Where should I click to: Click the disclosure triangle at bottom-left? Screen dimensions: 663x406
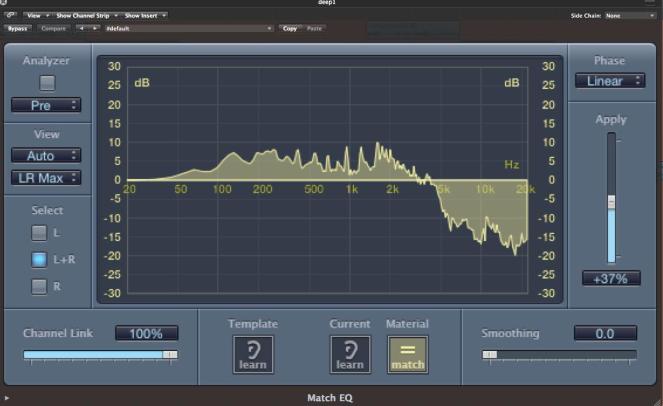7,398
